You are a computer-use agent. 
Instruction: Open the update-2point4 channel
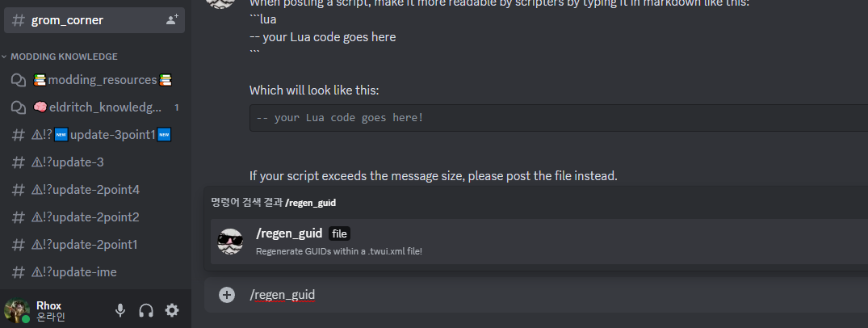94,190
